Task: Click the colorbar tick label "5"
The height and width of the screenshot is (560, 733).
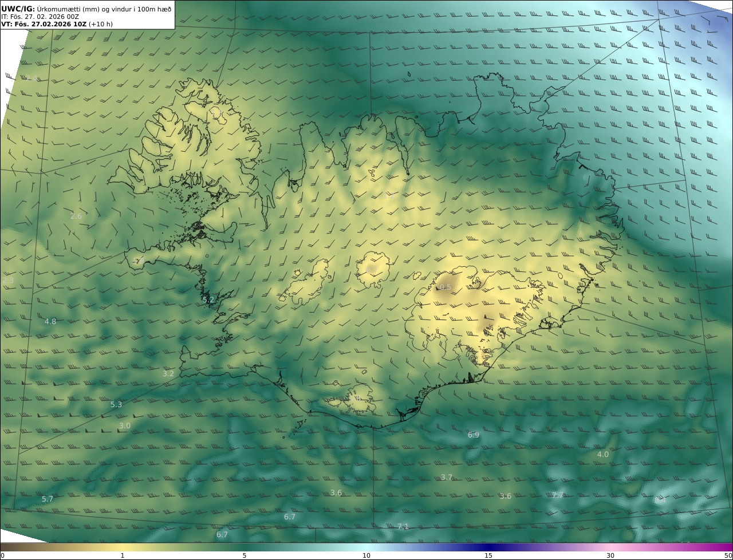Action: pyautogui.click(x=245, y=555)
